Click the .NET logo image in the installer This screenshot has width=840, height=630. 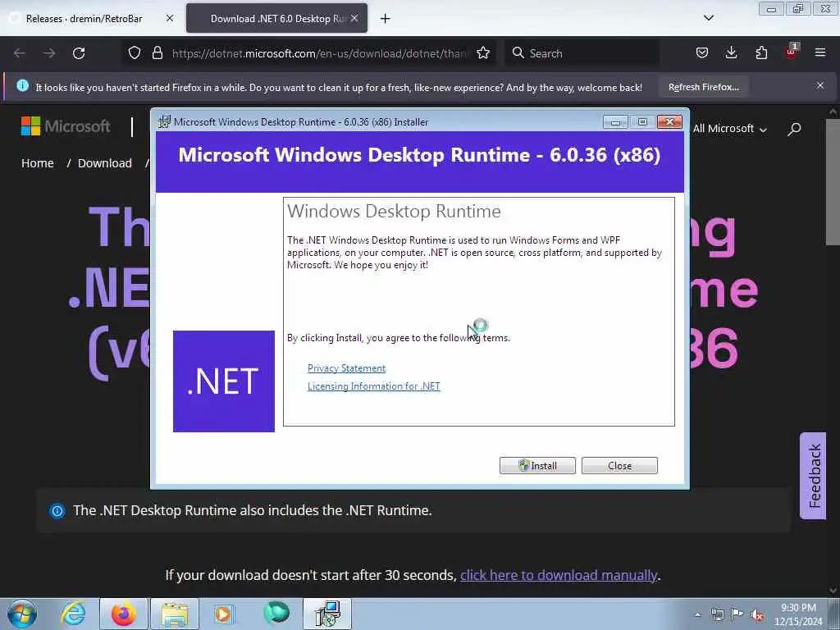224,381
